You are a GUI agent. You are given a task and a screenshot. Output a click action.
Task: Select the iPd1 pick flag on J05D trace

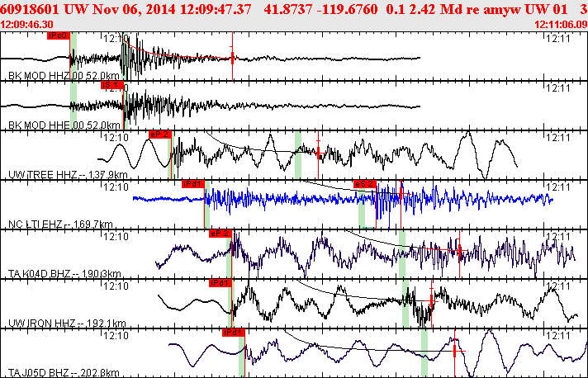click(233, 333)
